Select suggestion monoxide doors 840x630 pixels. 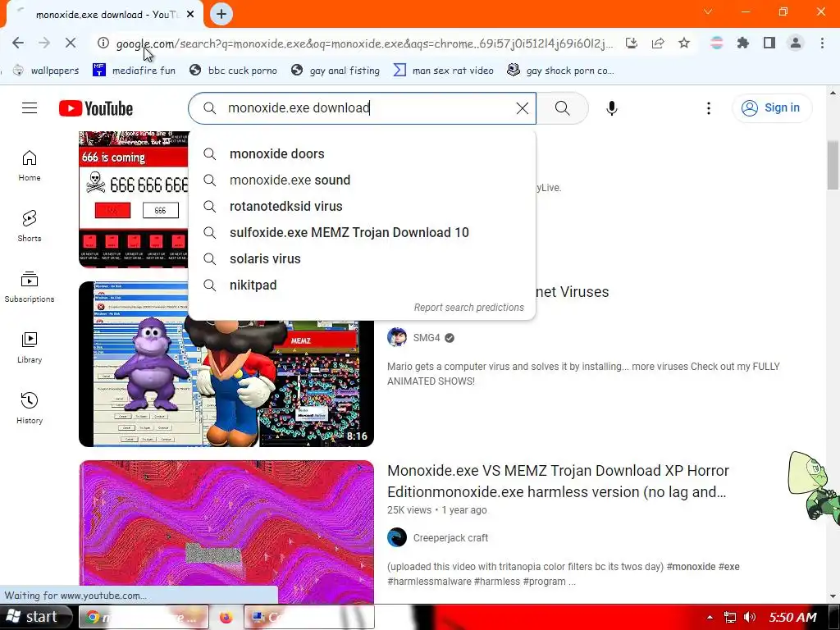point(362,153)
